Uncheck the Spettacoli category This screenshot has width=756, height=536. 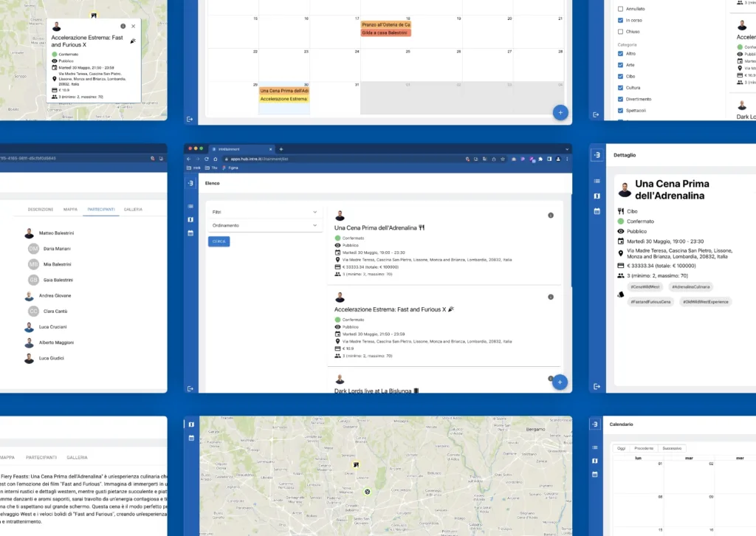click(620, 111)
